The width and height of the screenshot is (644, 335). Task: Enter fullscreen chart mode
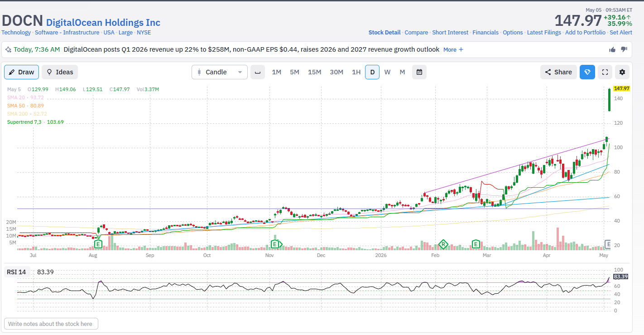click(605, 72)
